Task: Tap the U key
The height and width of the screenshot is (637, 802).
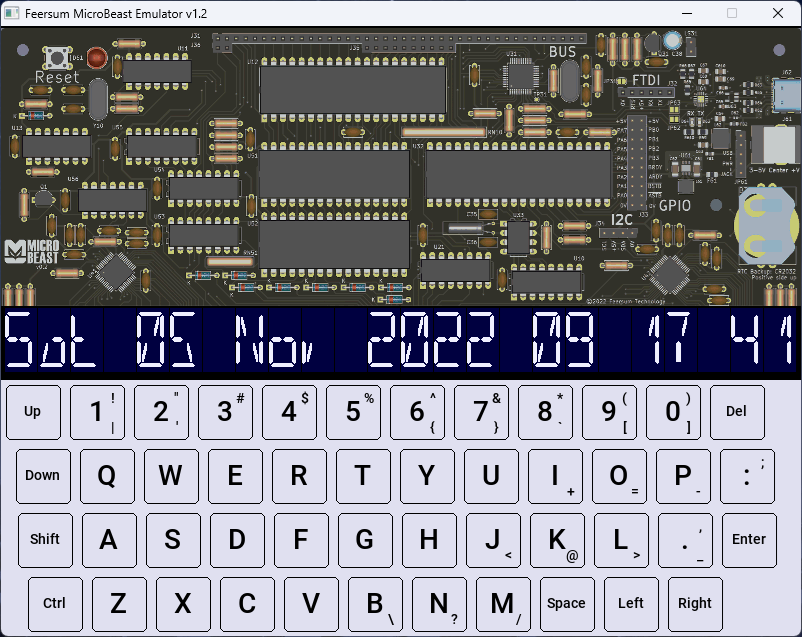Action: pos(491,476)
